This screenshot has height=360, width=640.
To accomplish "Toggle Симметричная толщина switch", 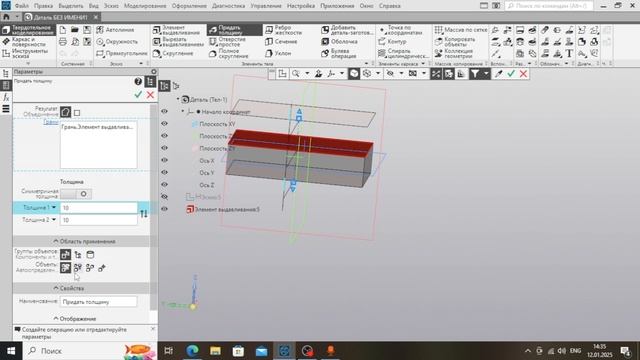I will 76,194.
